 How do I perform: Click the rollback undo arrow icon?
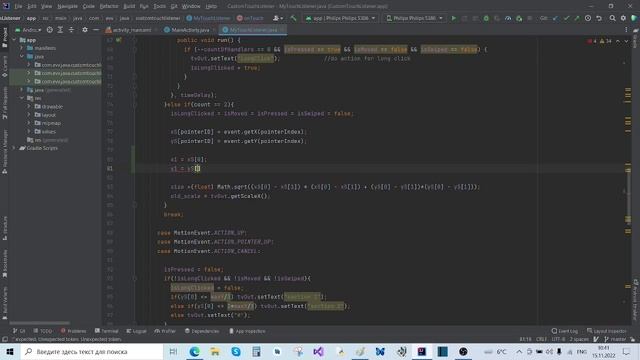[599, 18]
